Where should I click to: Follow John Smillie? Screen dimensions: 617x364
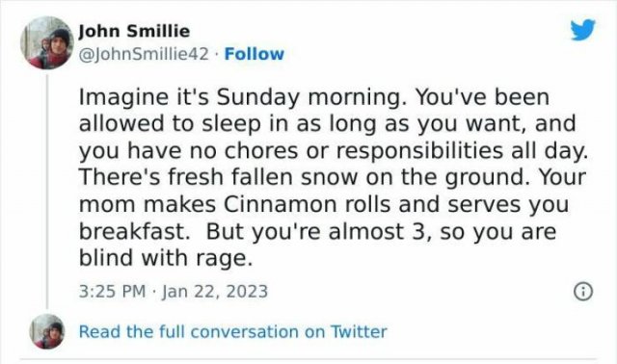(254, 54)
